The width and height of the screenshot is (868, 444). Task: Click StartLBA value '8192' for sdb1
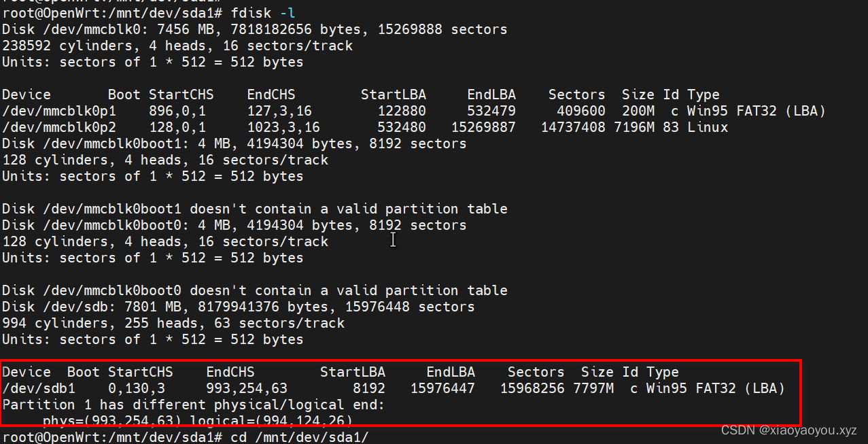click(369, 388)
